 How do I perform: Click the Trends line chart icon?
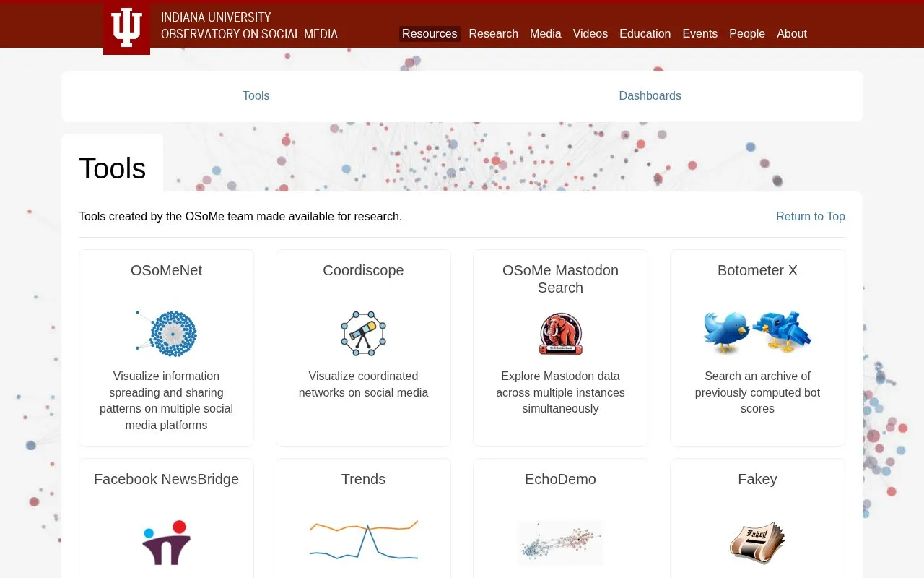(363, 540)
